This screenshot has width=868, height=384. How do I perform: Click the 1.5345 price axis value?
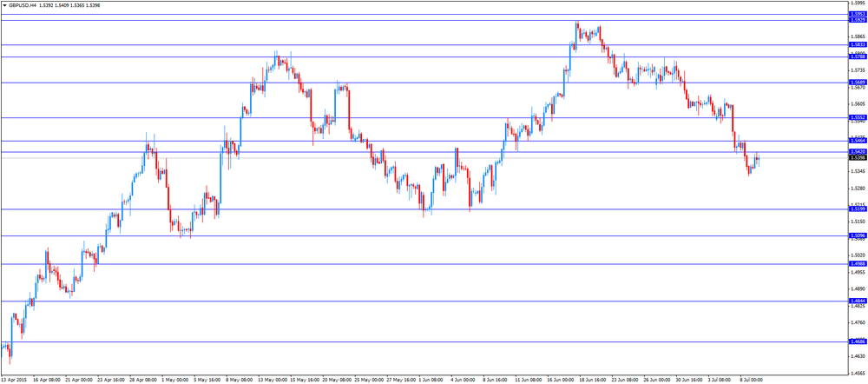click(858, 171)
